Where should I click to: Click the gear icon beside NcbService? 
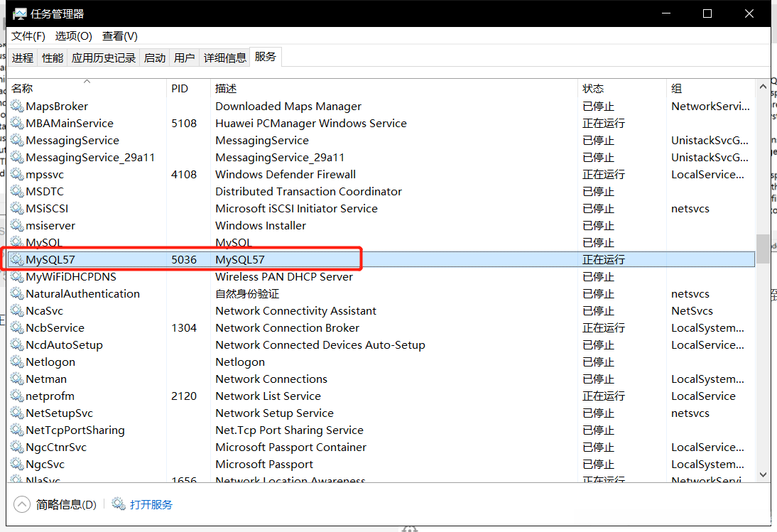tap(17, 327)
